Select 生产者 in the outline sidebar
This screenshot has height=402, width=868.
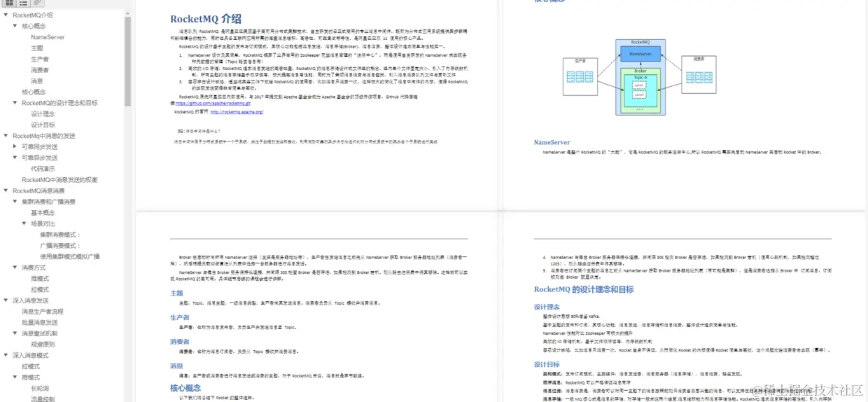tap(40, 59)
